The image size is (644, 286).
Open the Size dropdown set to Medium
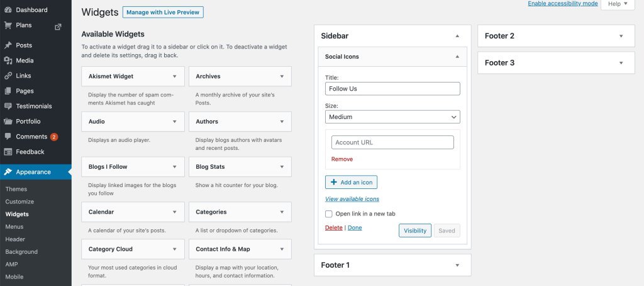392,117
